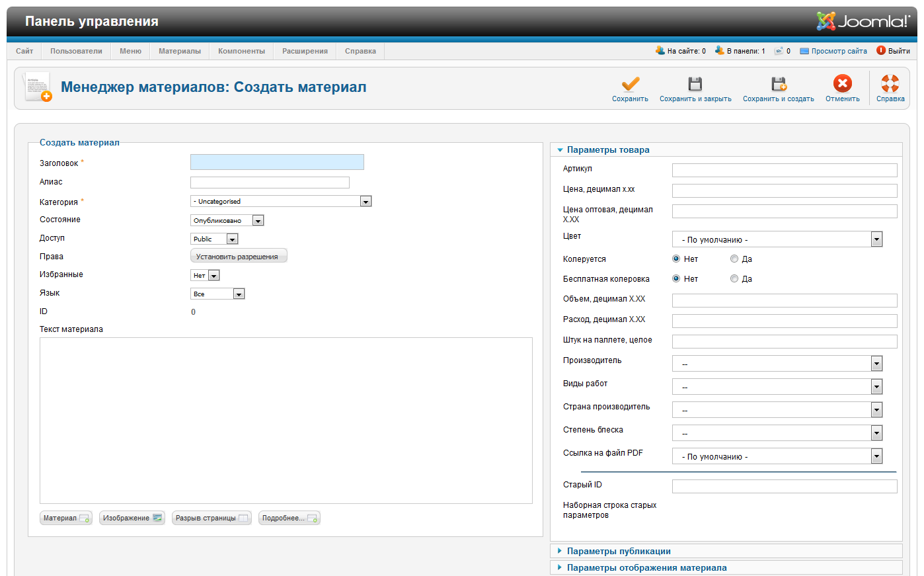924x576 pixels.
Task: Focus the Цена оптовая input field
Action: [785, 211]
